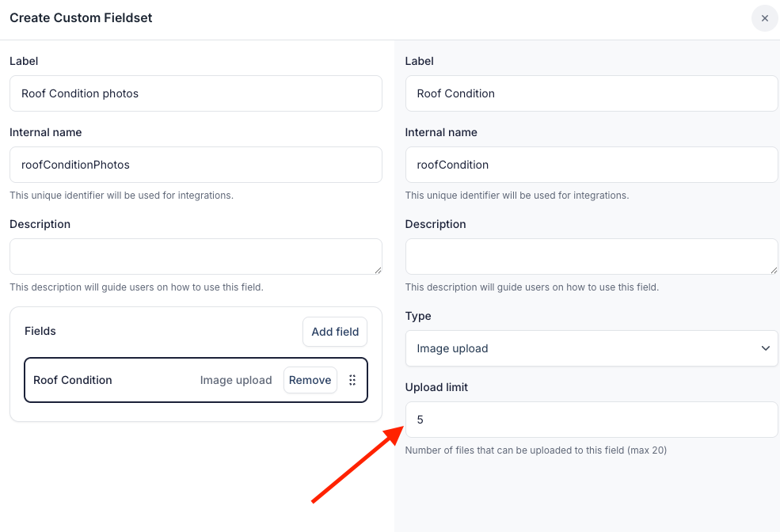Click the chevron arrow of Type select

[x=765, y=348]
